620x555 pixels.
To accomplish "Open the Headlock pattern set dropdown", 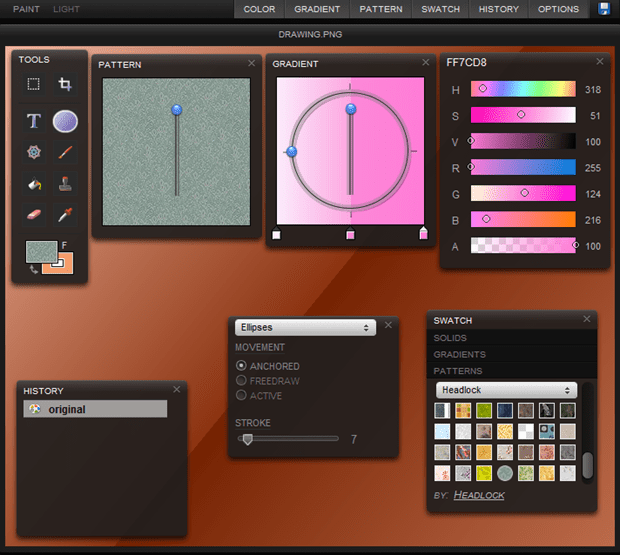I will [506, 390].
